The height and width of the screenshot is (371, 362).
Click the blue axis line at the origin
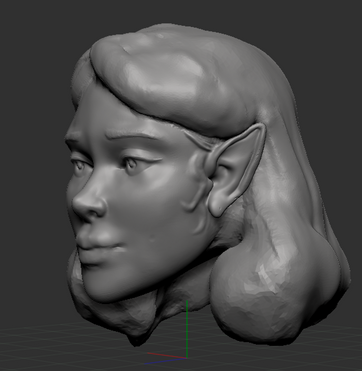[x=166, y=361]
